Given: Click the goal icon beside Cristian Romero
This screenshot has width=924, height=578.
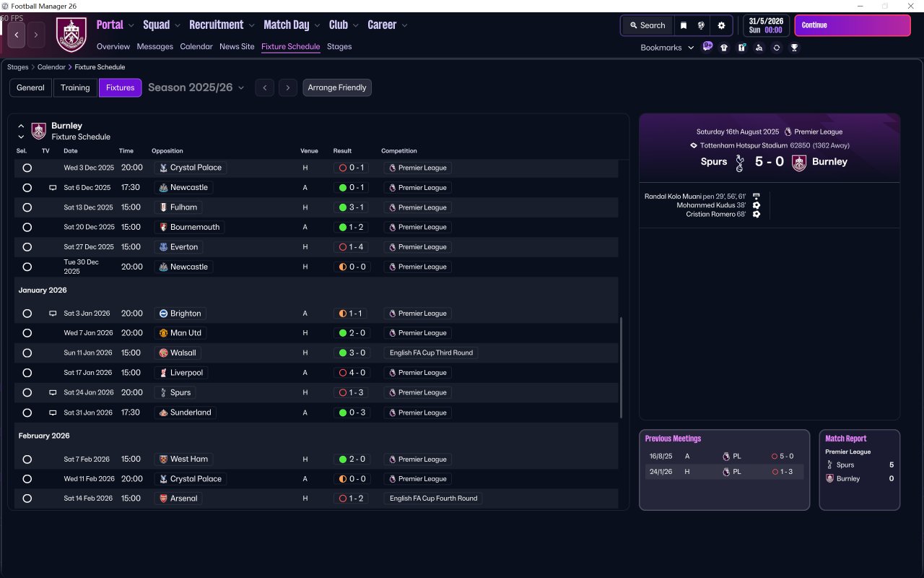Looking at the screenshot, I should tap(756, 215).
